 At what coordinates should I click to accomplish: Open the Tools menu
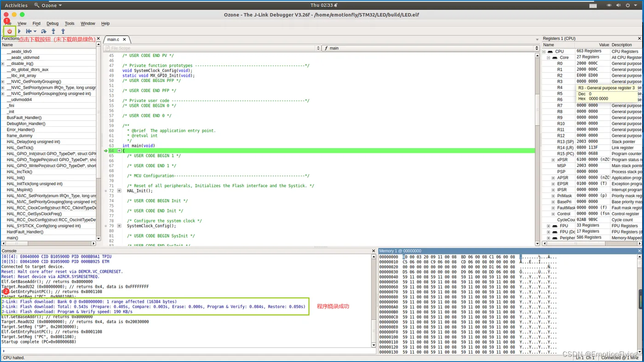69,23
